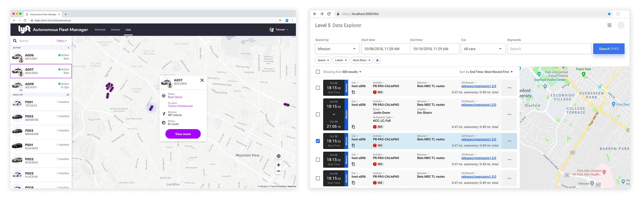Go forward in Data Explorer browser
This screenshot has height=198, width=644.
[322, 14]
